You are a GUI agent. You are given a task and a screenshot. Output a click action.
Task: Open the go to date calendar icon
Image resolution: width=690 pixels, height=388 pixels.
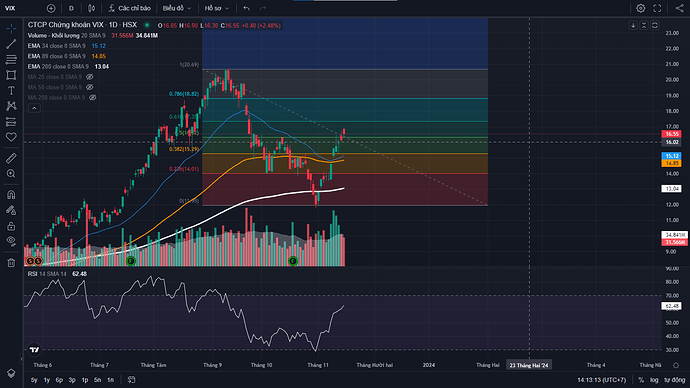[131, 380]
